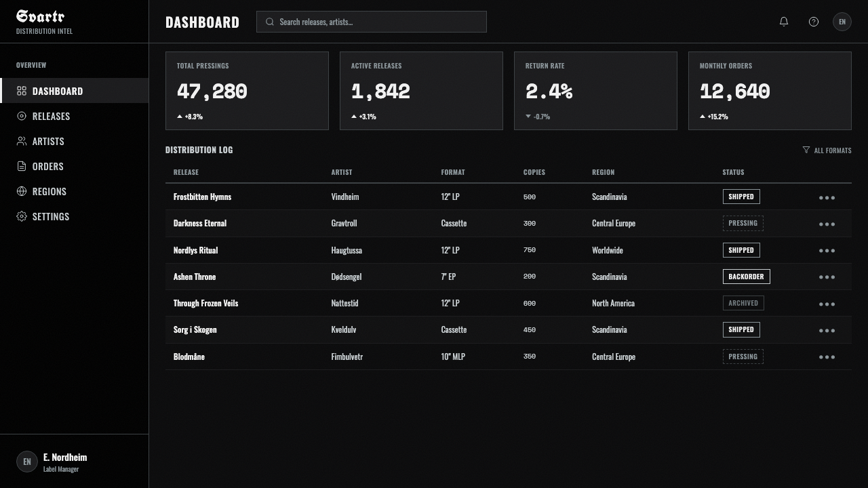This screenshot has height=488, width=868.
Task: Click the Shipped badge for Sorg i Skogen
Action: [x=741, y=329]
